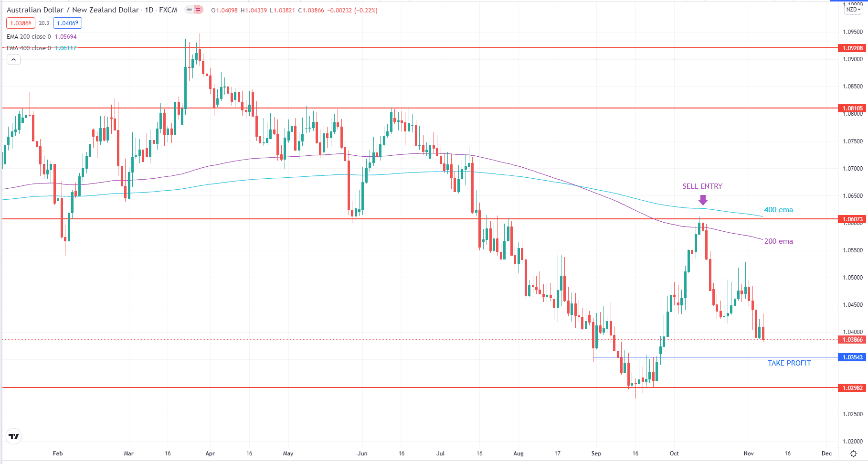The height and width of the screenshot is (464, 868).
Task: Select the 1.08105 horizontal line price label
Action: (x=852, y=108)
